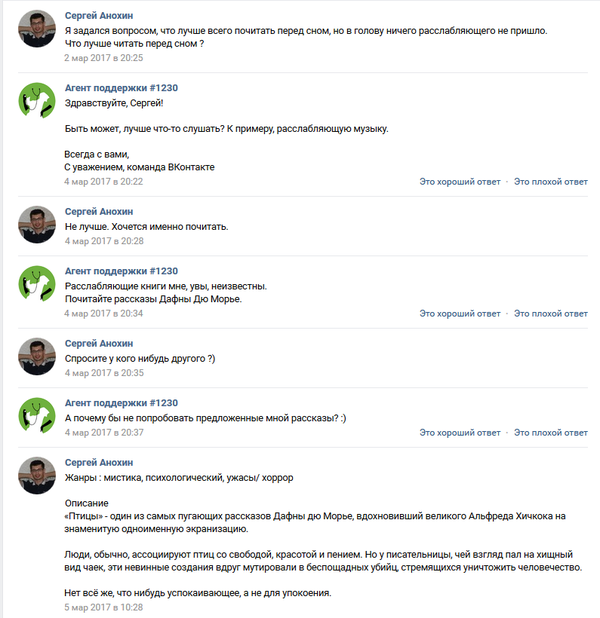Rate the 20:34 reply "Это плохой ответ"
600x618 pixels.
coord(551,314)
